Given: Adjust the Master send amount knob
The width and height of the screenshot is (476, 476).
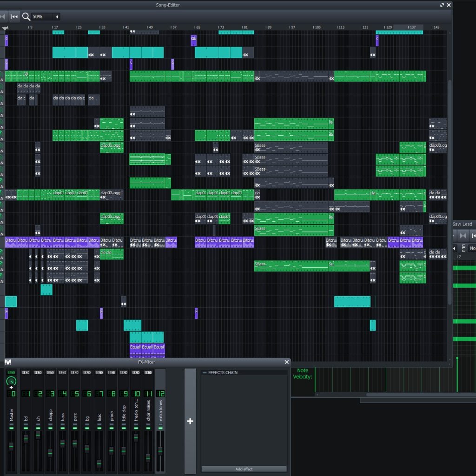Looking at the screenshot, I should click(11, 381).
